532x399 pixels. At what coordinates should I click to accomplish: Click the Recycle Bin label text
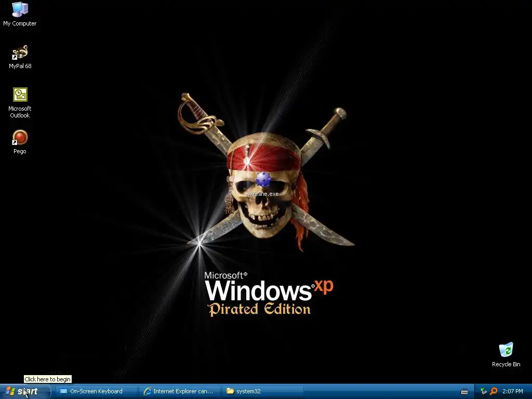tap(506, 364)
